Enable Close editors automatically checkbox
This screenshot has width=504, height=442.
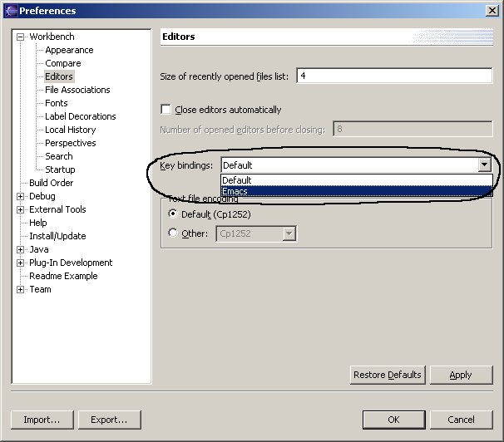coord(166,110)
